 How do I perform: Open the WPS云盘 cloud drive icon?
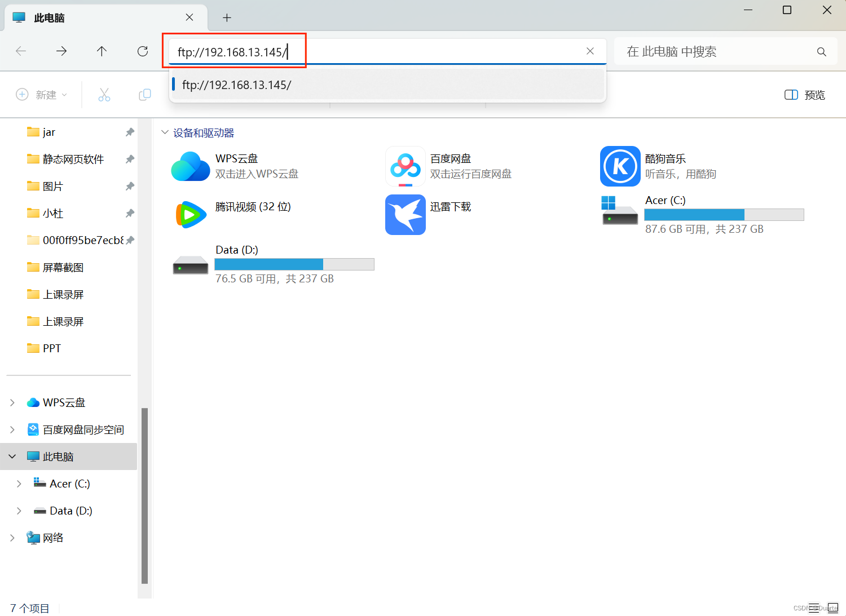[x=191, y=166]
